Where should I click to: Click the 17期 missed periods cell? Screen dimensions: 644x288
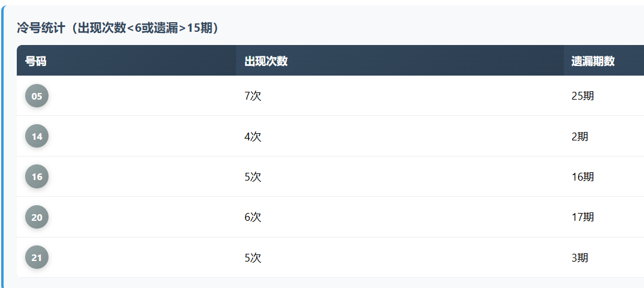tap(582, 217)
